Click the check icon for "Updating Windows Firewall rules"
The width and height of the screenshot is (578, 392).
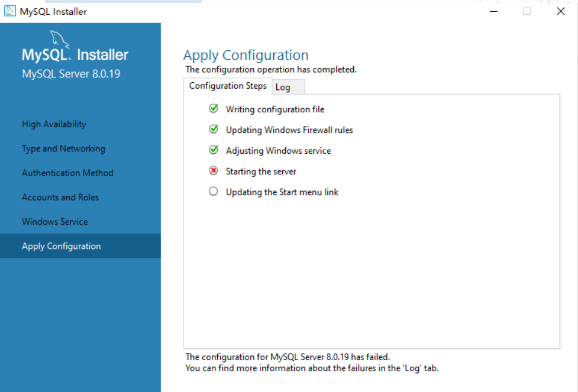tap(214, 129)
